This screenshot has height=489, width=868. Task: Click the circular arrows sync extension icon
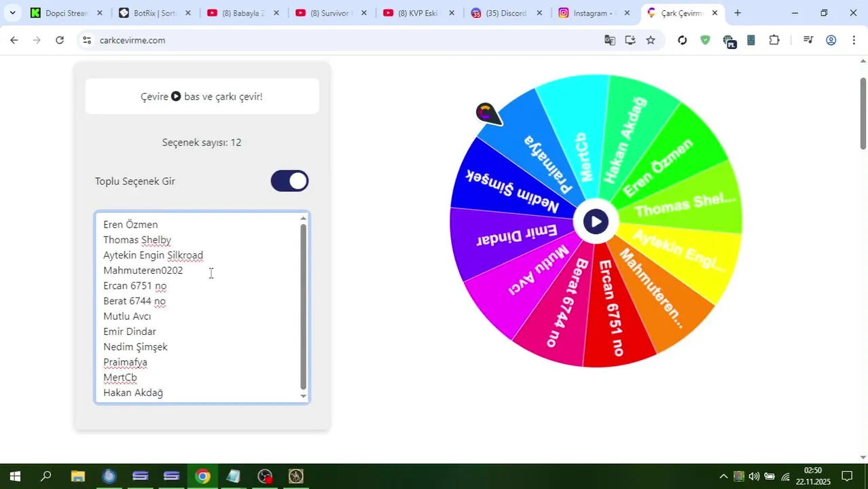coord(683,40)
